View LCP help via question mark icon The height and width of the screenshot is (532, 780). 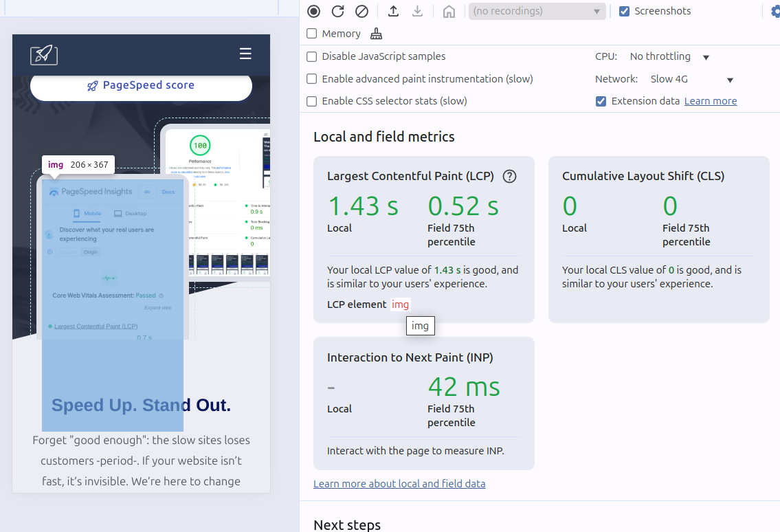[x=509, y=177]
